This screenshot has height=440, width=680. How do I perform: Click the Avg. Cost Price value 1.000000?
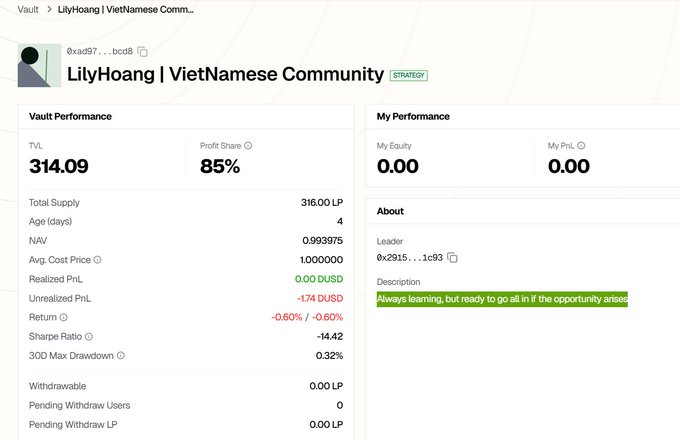[x=321, y=260]
